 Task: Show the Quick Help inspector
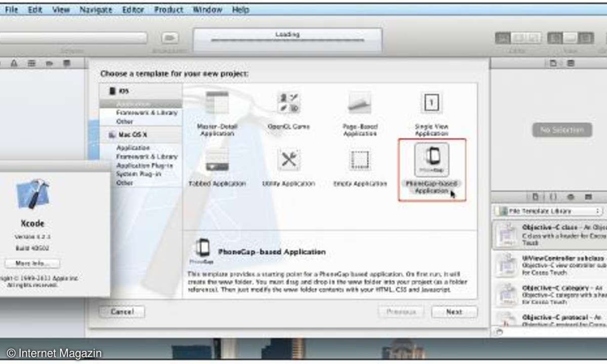pyautogui.click(x=571, y=63)
